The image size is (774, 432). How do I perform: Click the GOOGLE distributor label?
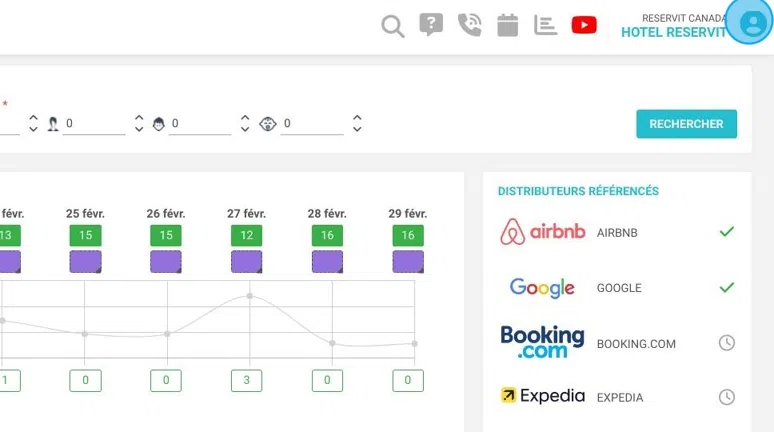coord(619,288)
